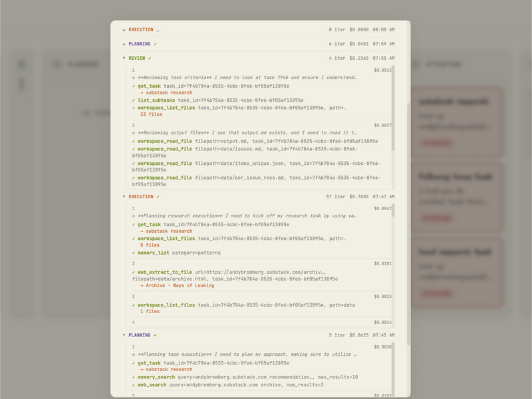Collapse the REVIEW section
The height and width of the screenshot is (399, 532).
[124, 59]
